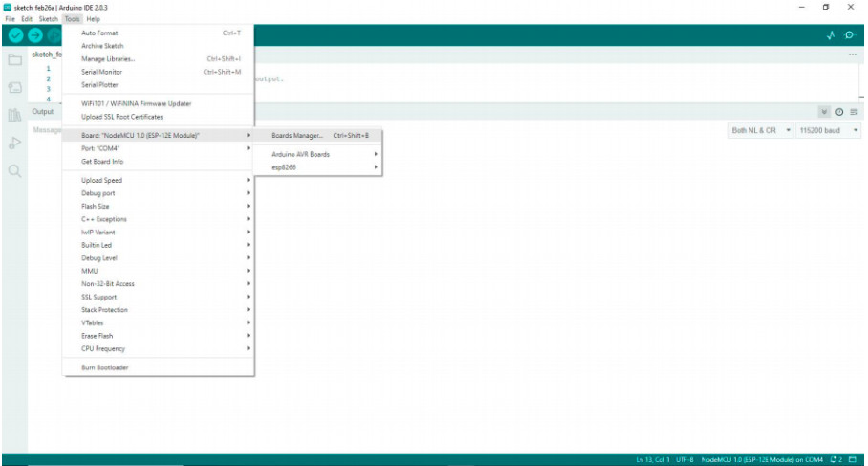Open the Help menu
Screen dimensions: 868x466
(x=93, y=19)
